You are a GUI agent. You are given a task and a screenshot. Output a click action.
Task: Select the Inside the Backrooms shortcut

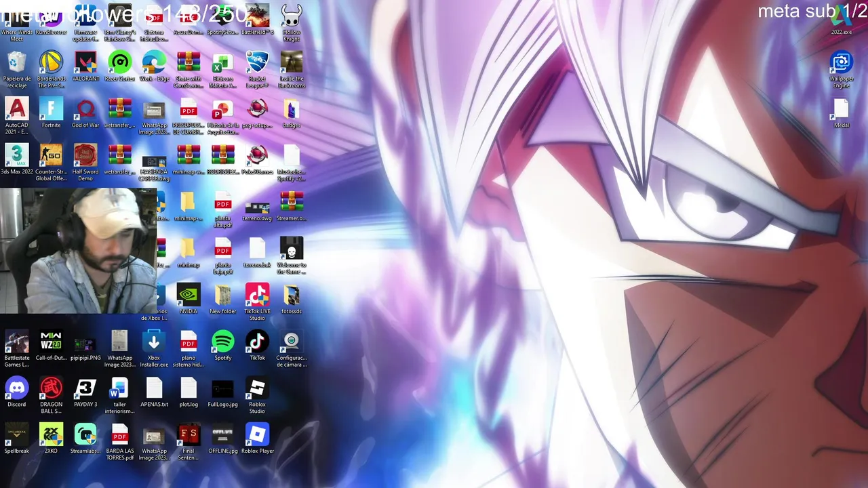[292, 70]
